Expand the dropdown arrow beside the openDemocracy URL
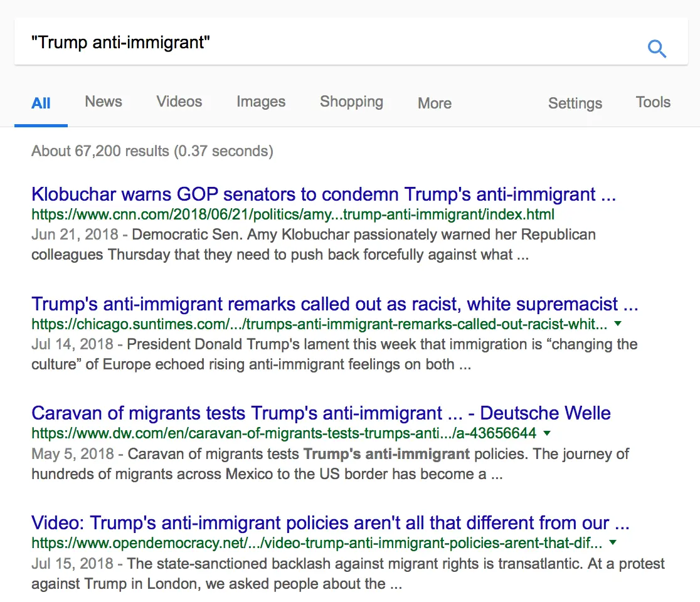This screenshot has height=602, width=700. tap(613, 543)
